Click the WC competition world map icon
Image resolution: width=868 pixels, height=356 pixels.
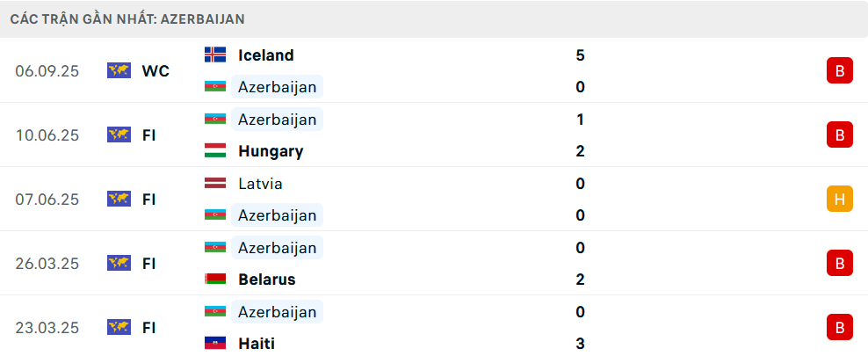point(119,70)
